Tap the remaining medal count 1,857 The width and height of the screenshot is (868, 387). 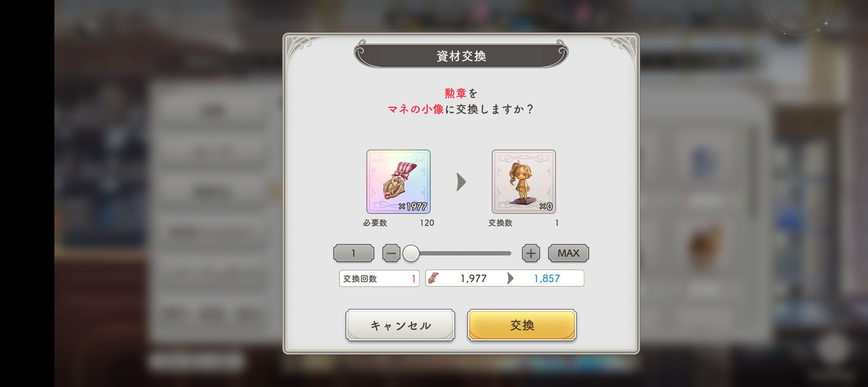point(547,278)
